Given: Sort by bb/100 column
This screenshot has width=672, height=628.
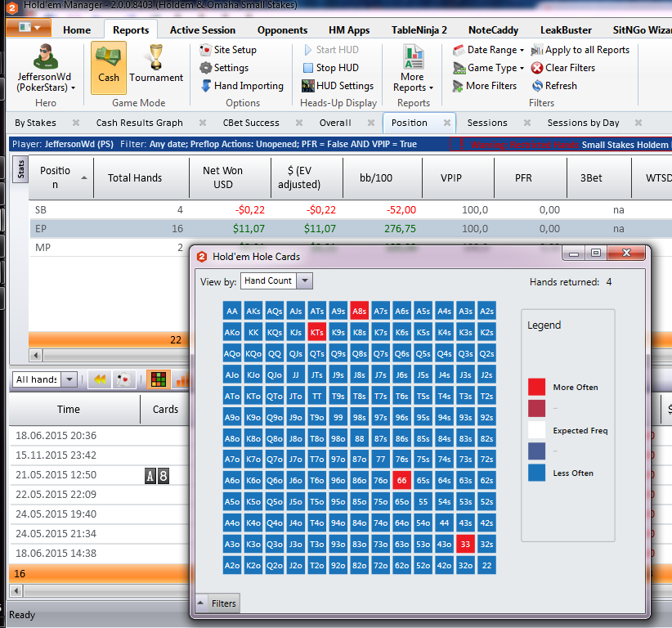Looking at the screenshot, I should tap(383, 177).
